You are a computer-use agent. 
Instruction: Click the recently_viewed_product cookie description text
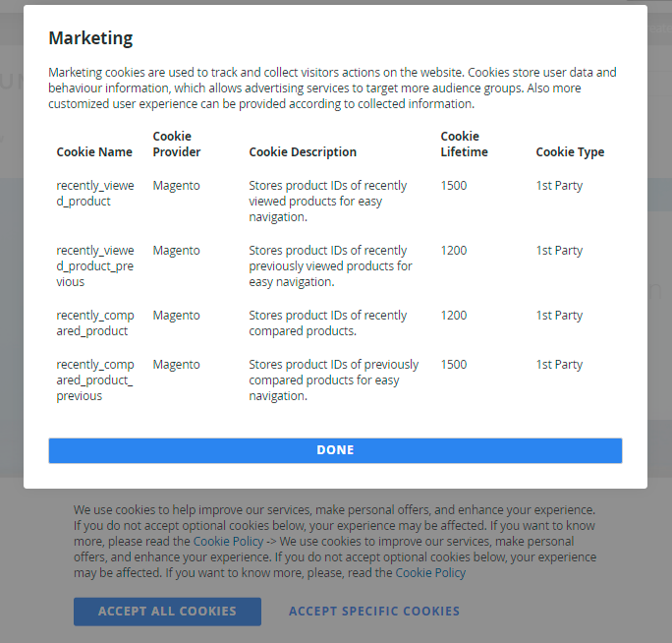(x=327, y=202)
